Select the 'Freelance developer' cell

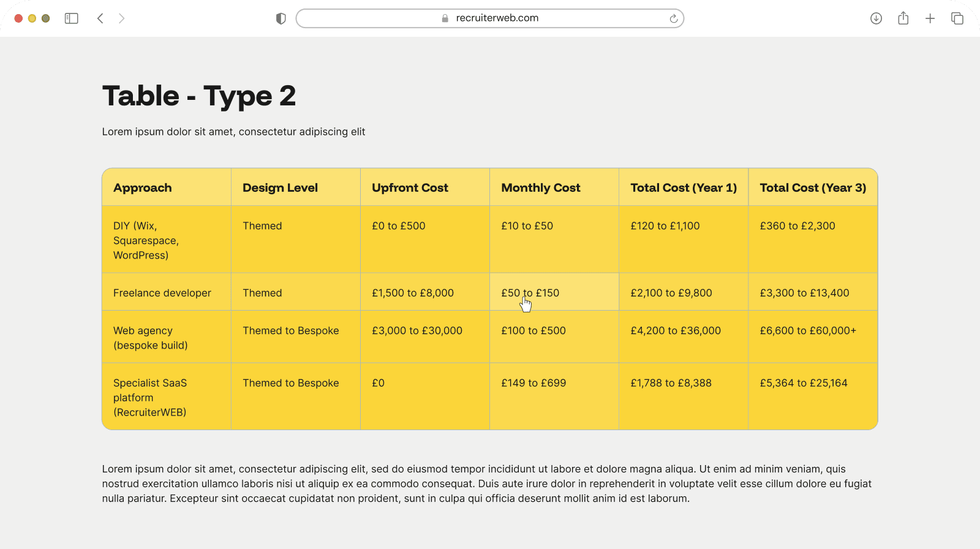tap(167, 292)
